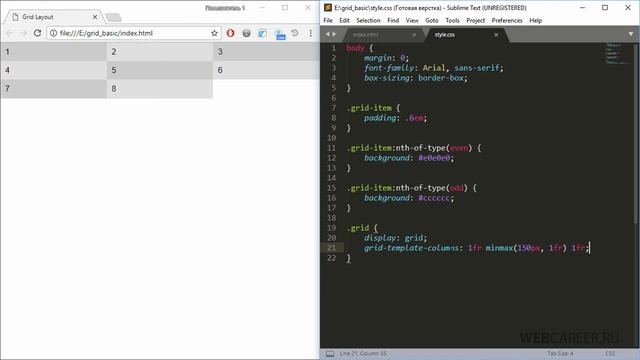Open the tab list dropdown arrow
The image size is (640, 360).
[x=631, y=34]
